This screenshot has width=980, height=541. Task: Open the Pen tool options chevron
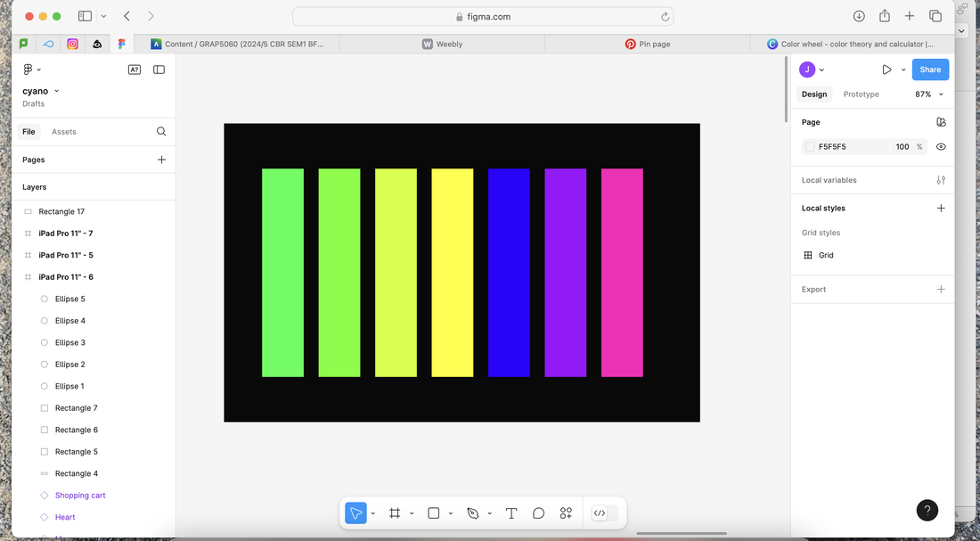(489, 513)
